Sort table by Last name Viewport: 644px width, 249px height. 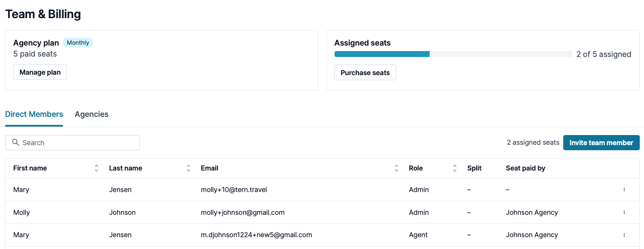[188, 168]
